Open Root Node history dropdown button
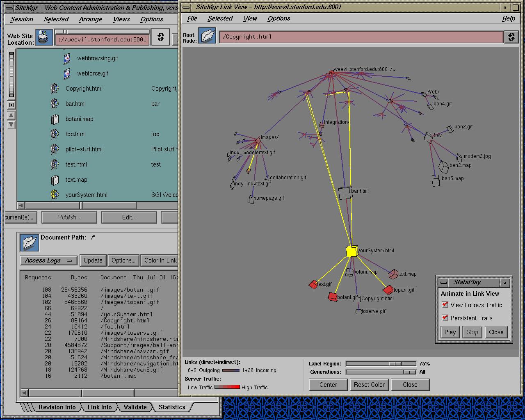This screenshot has width=525, height=420. (511, 37)
